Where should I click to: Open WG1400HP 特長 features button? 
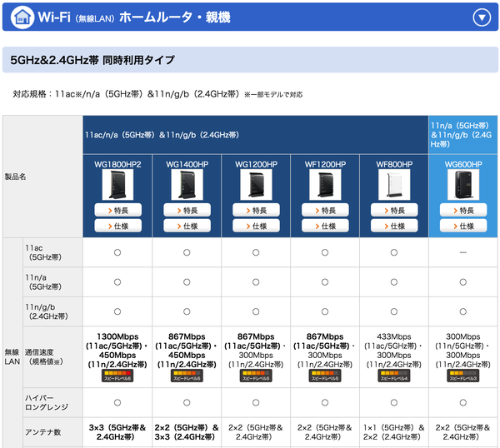187,211
